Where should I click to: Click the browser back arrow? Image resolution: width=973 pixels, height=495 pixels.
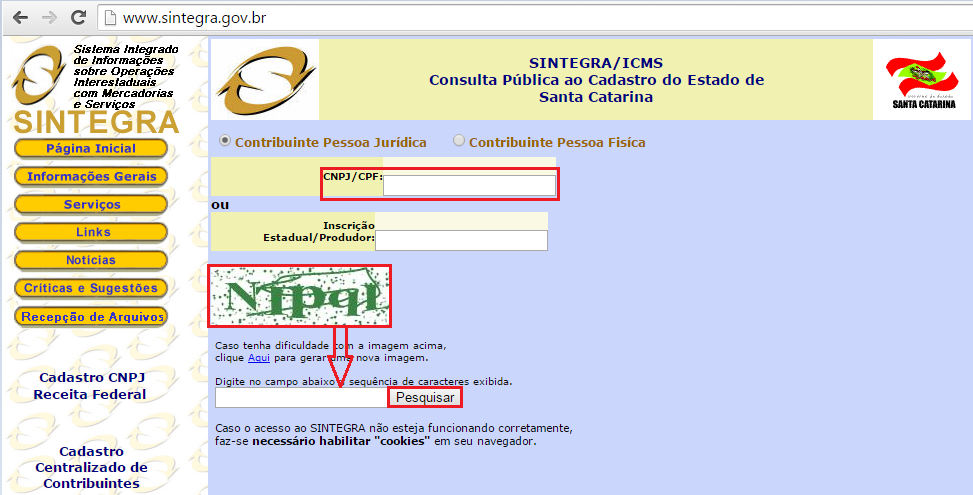[x=20, y=17]
